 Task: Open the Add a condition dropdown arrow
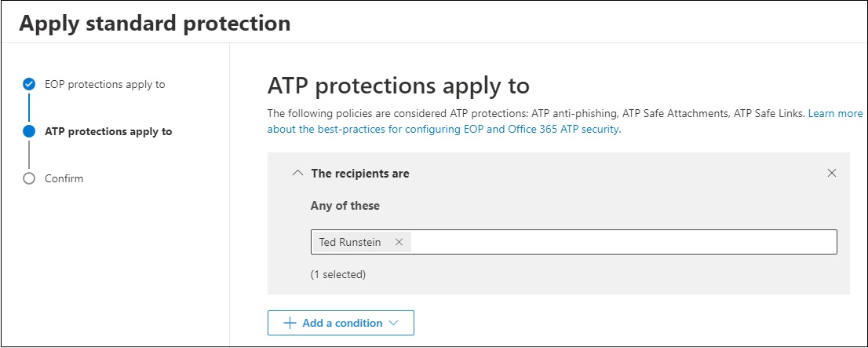(394, 323)
